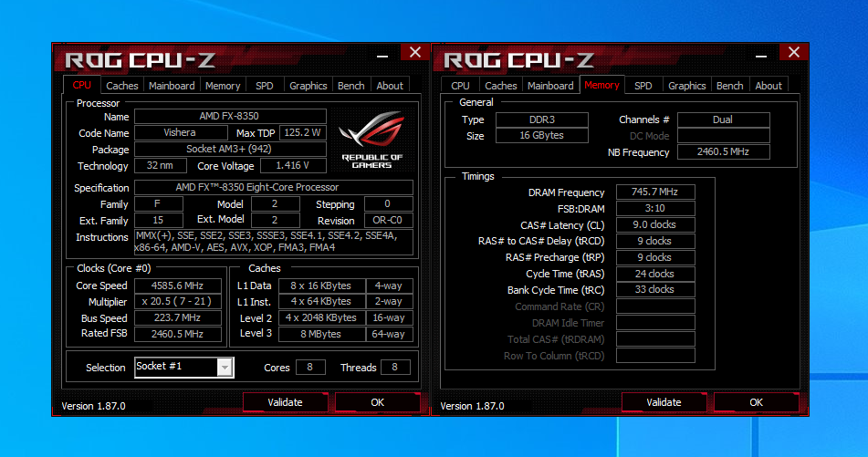868x457 pixels.
Task: Click the 24 clocks tRAS value
Action: 655,274
